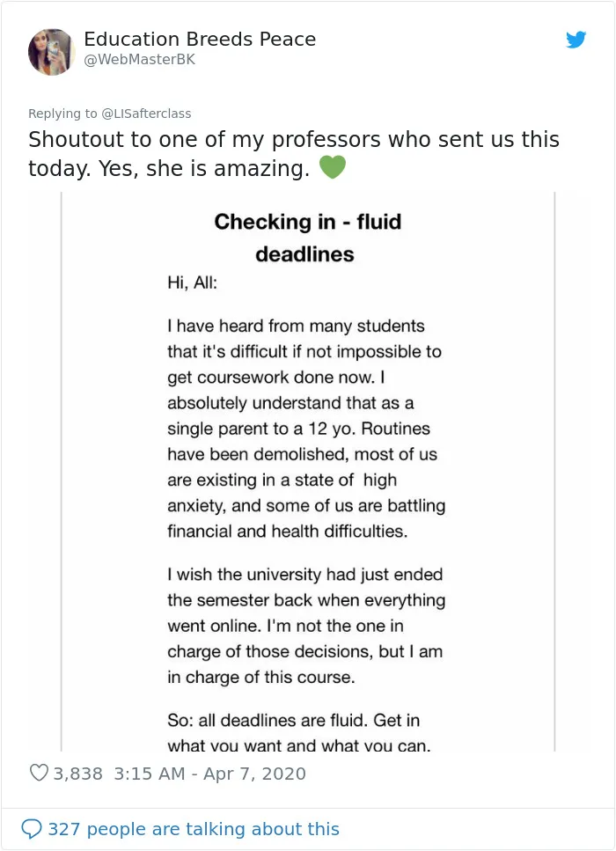Click the green heart emoji

click(332, 166)
